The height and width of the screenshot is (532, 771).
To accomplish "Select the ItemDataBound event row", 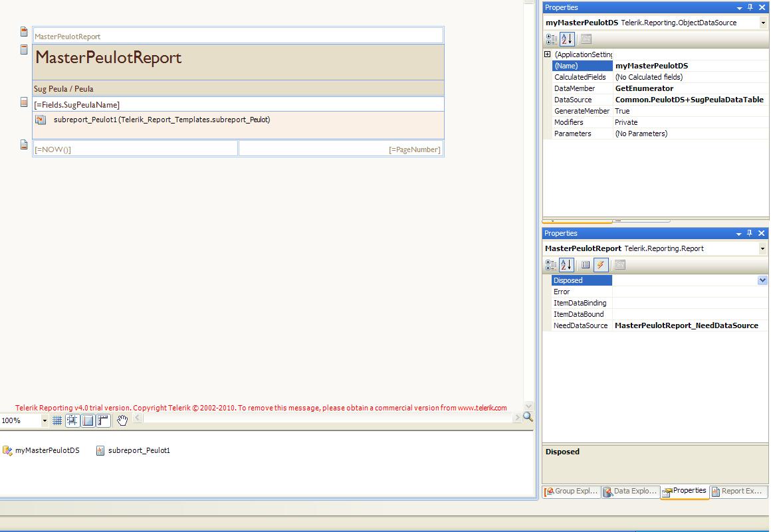I will [660, 314].
